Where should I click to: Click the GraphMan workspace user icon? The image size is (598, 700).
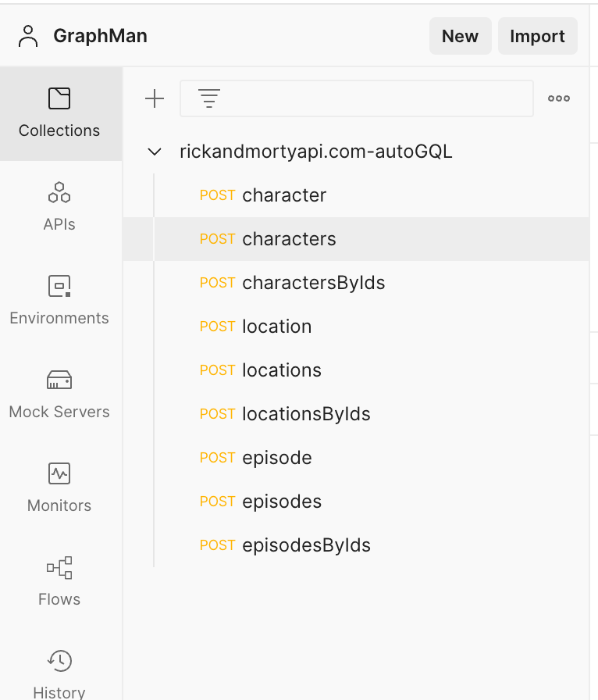click(28, 36)
